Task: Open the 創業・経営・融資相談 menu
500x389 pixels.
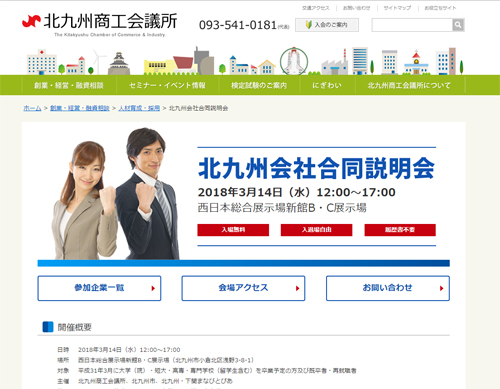Action: 69,85
